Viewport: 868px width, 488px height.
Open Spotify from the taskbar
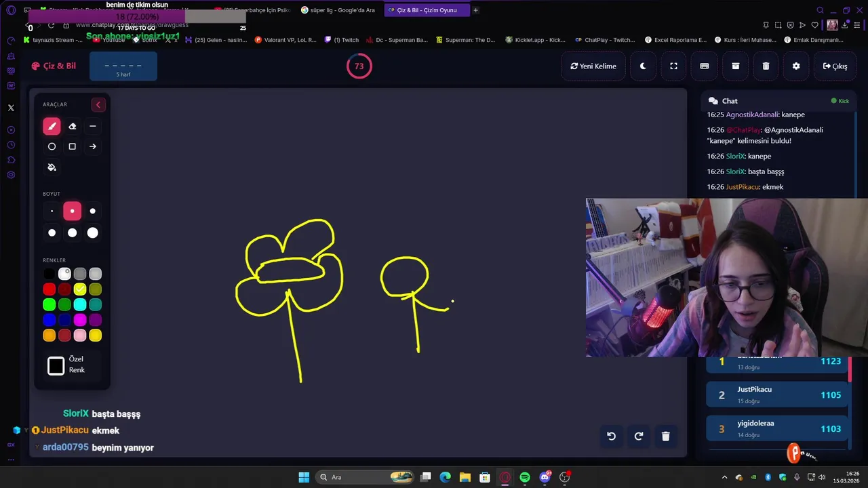(x=525, y=477)
